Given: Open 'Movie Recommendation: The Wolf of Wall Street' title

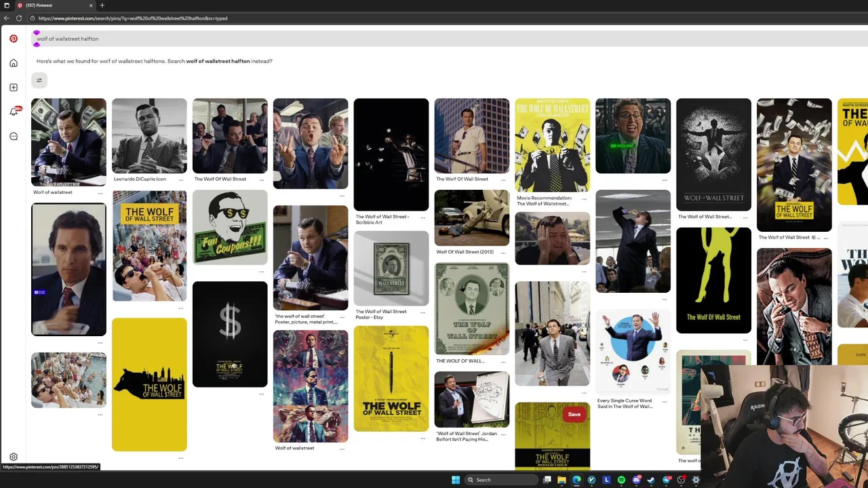Looking at the screenshot, I should [x=544, y=201].
